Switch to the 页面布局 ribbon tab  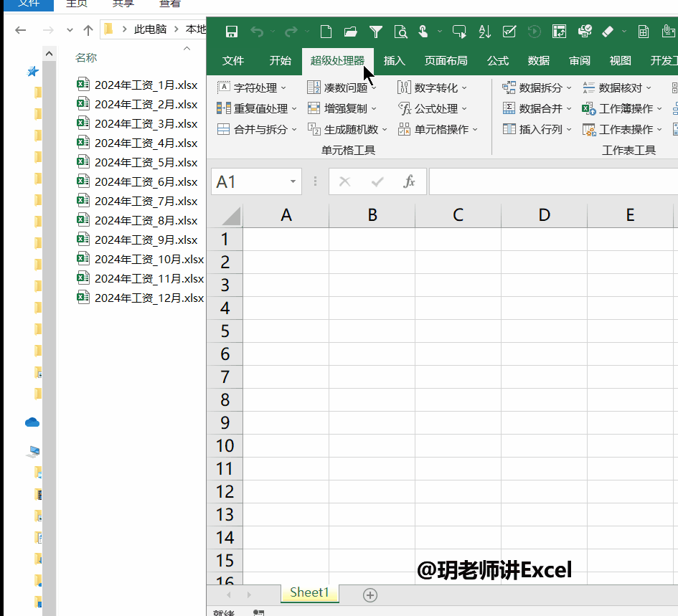click(446, 60)
